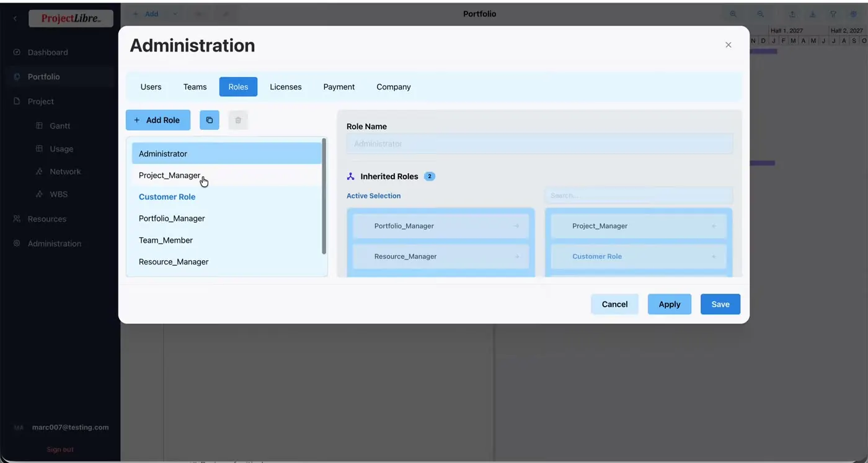Open Portfolio in the left sidebar
This screenshot has width=868, height=463.
click(x=43, y=77)
